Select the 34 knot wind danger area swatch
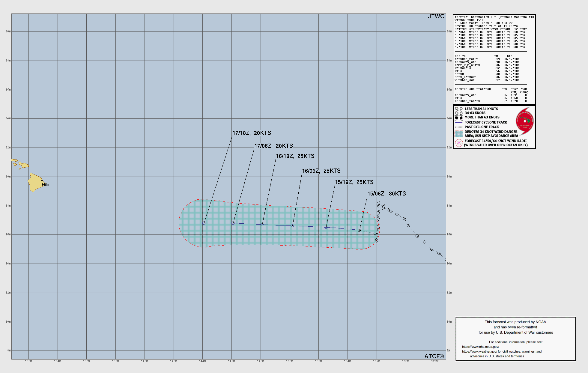This screenshot has height=373, width=588. (x=459, y=134)
